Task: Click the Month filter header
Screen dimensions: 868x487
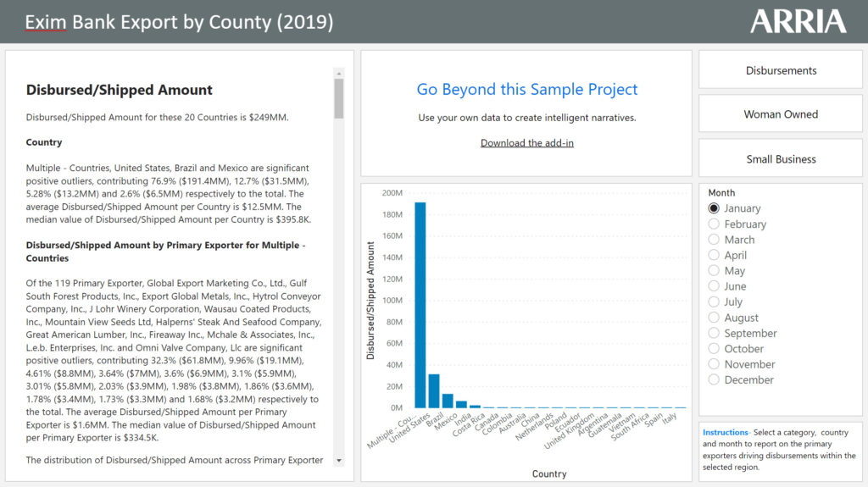Action: (721, 192)
